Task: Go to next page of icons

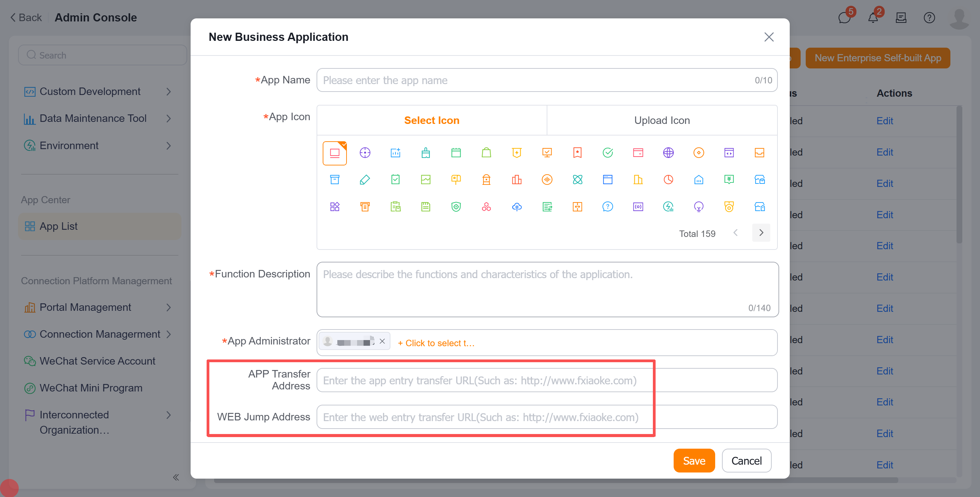Action: [x=761, y=233]
